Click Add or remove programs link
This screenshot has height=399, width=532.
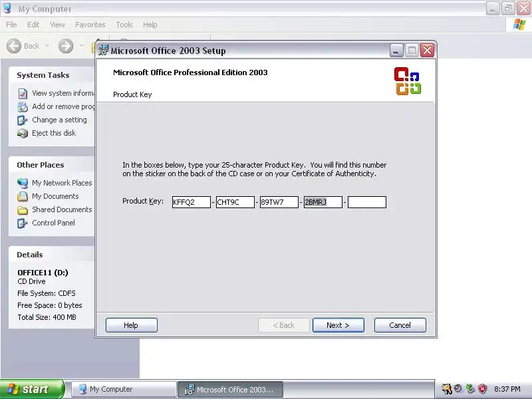tap(63, 106)
